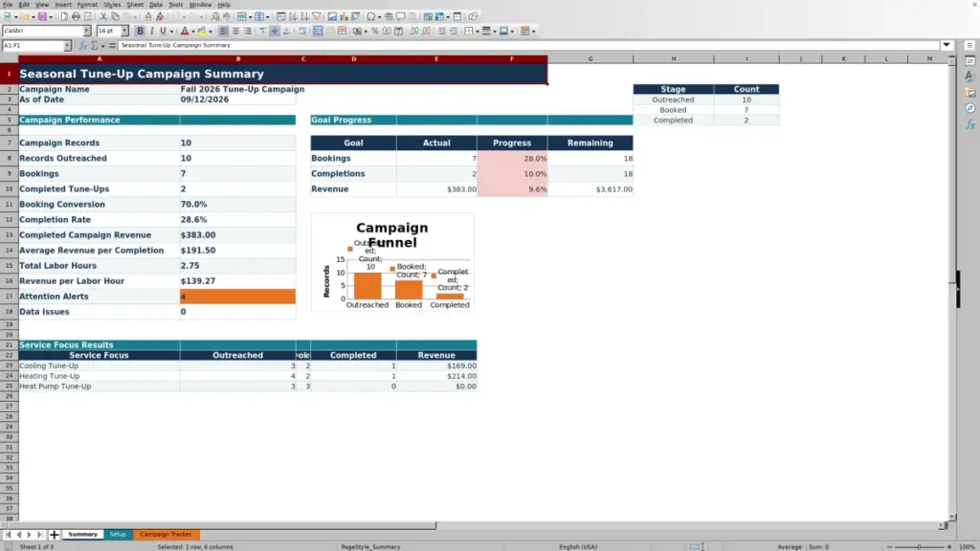Open the sidebar Gallery icon
Viewport: 980px width, 551px height.
pyautogui.click(x=970, y=93)
